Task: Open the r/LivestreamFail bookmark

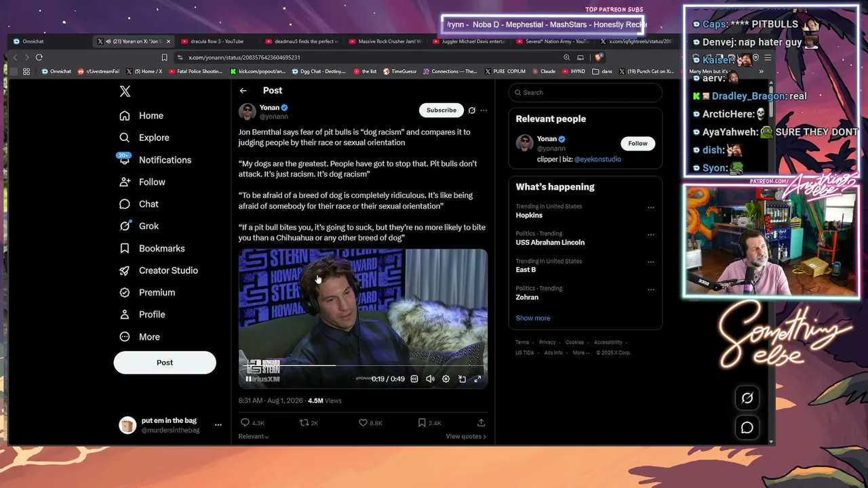Action: tap(99, 71)
